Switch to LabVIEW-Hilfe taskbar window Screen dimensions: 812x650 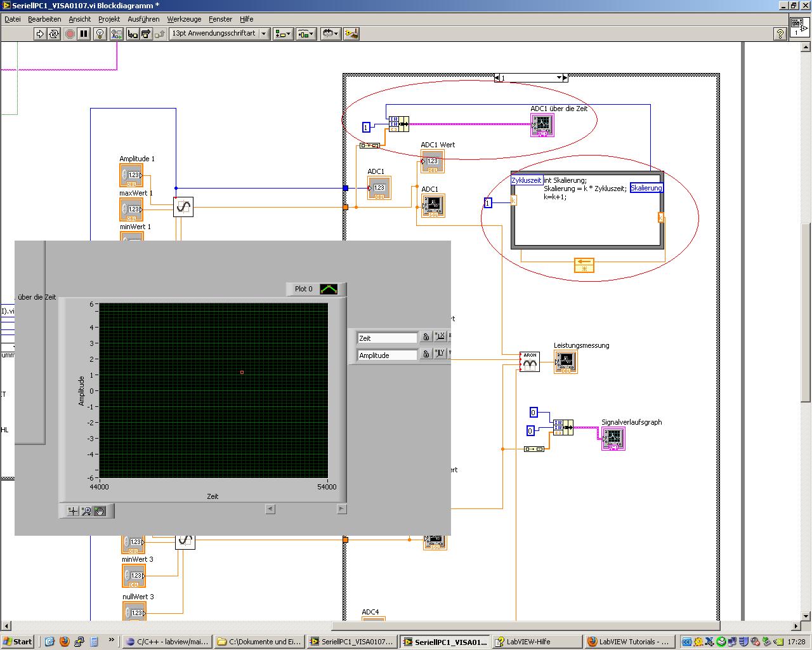[x=537, y=642]
